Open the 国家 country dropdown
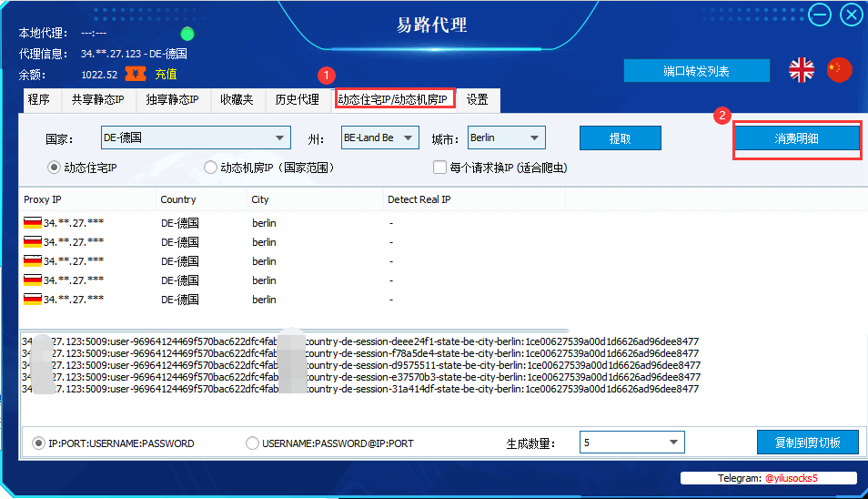Image resolution: width=868 pixels, height=499 pixels. [x=196, y=137]
